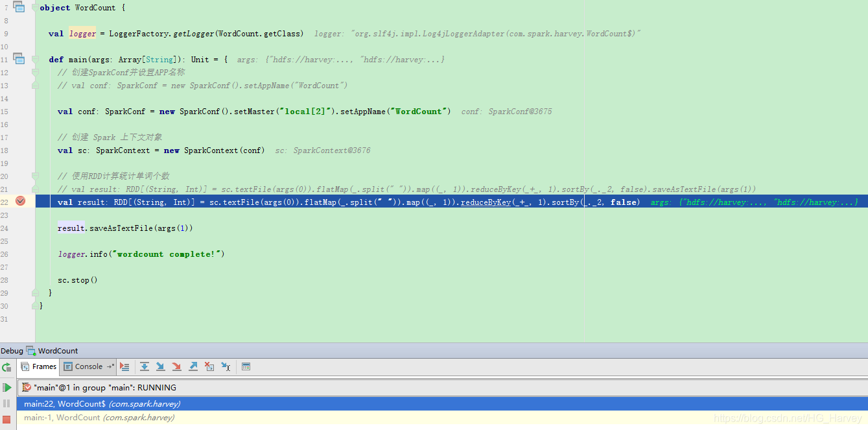Click line number 18 in gutter
Image resolution: width=868 pixels, height=430 pixels.
coord(5,150)
